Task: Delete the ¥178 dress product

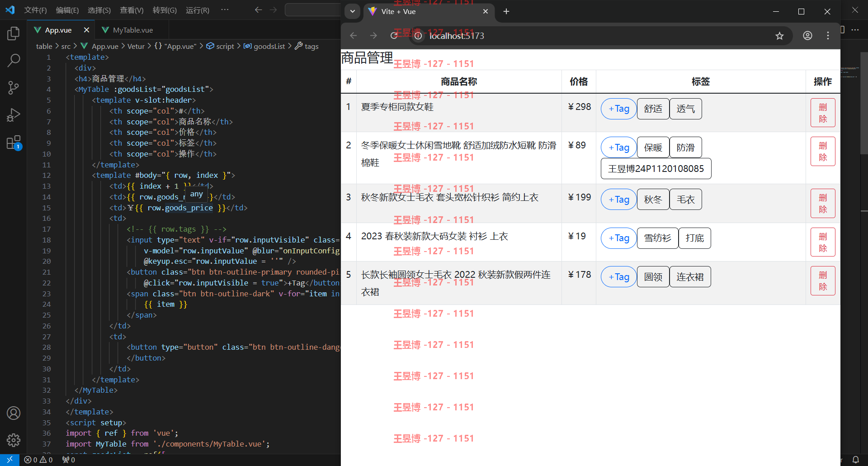Action: (823, 281)
